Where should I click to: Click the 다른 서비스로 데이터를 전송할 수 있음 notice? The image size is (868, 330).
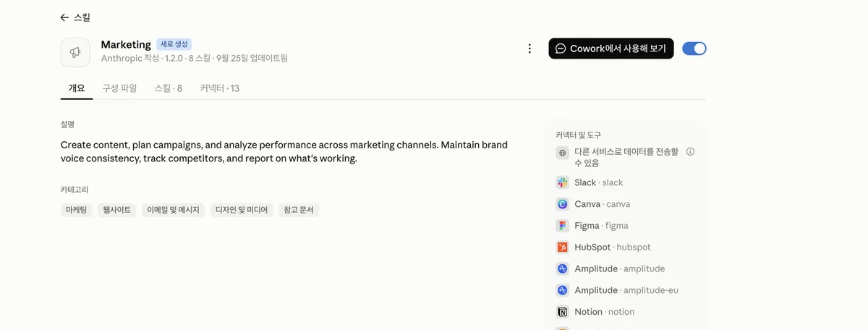[627, 157]
